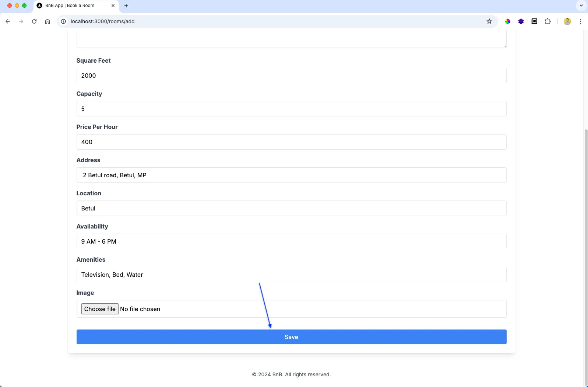Edit the Availability field
Viewport: 588px width, 387px height.
click(x=291, y=241)
